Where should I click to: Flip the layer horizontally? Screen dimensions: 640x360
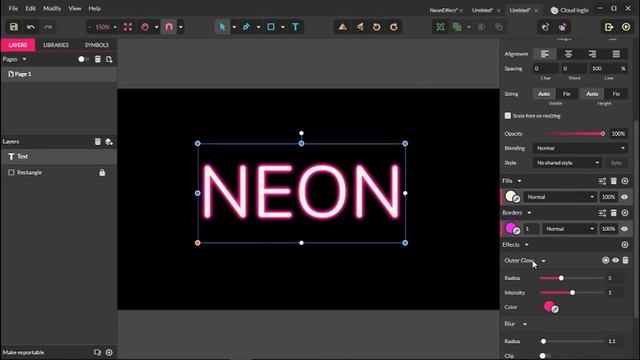tap(342, 27)
